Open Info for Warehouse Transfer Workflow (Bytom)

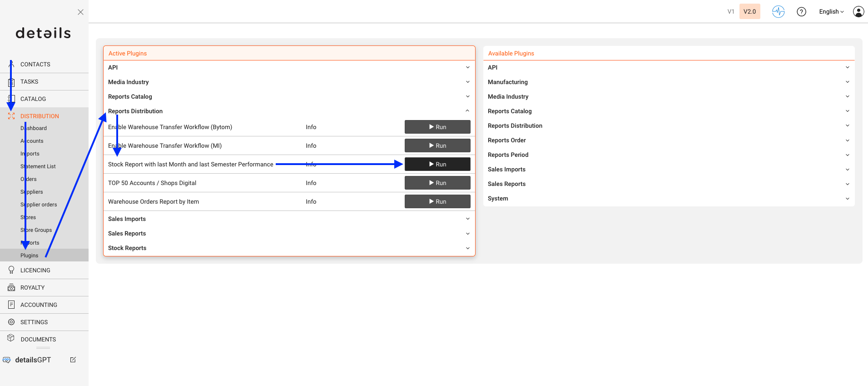(311, 127)
